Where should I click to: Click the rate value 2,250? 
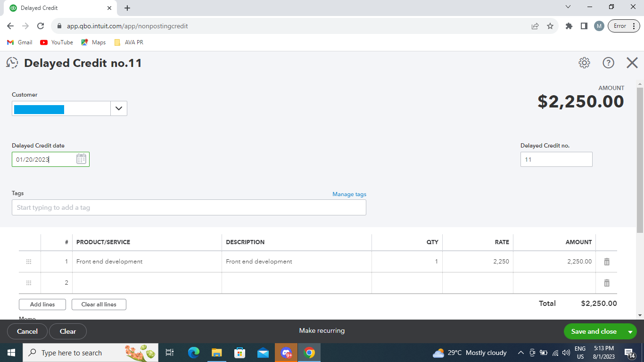501,262
